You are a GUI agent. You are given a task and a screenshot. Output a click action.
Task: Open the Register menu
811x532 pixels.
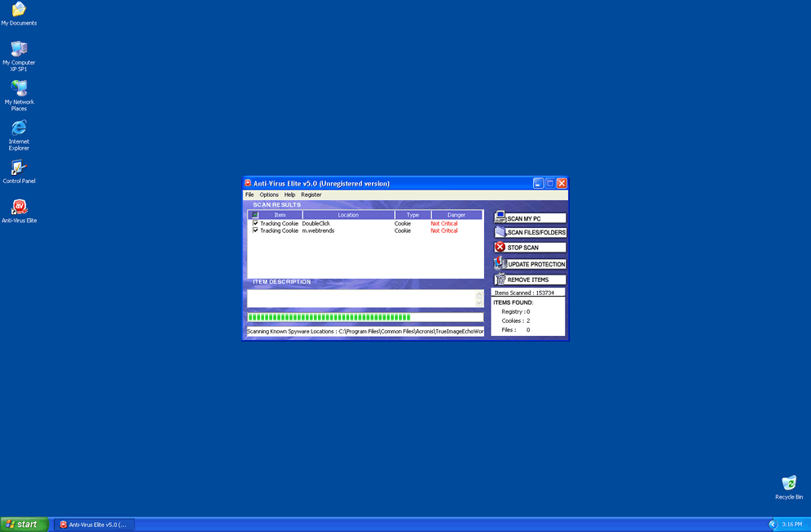[x=311, y=195]
